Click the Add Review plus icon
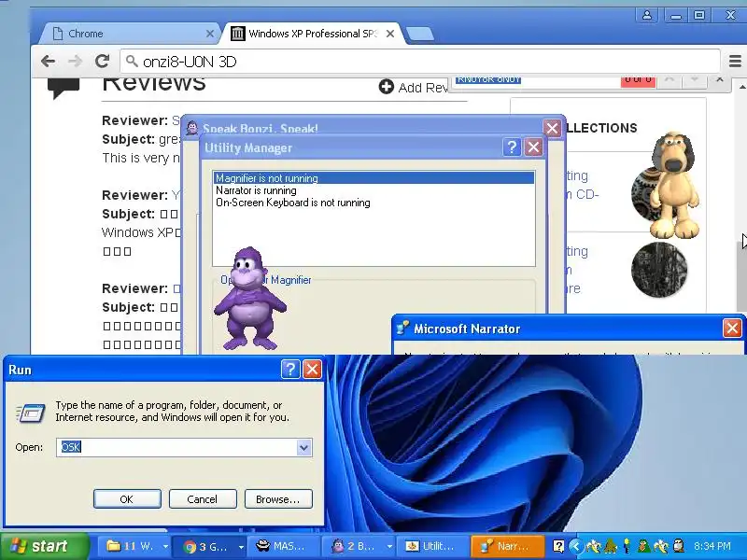747x560 pixels. 386,87
